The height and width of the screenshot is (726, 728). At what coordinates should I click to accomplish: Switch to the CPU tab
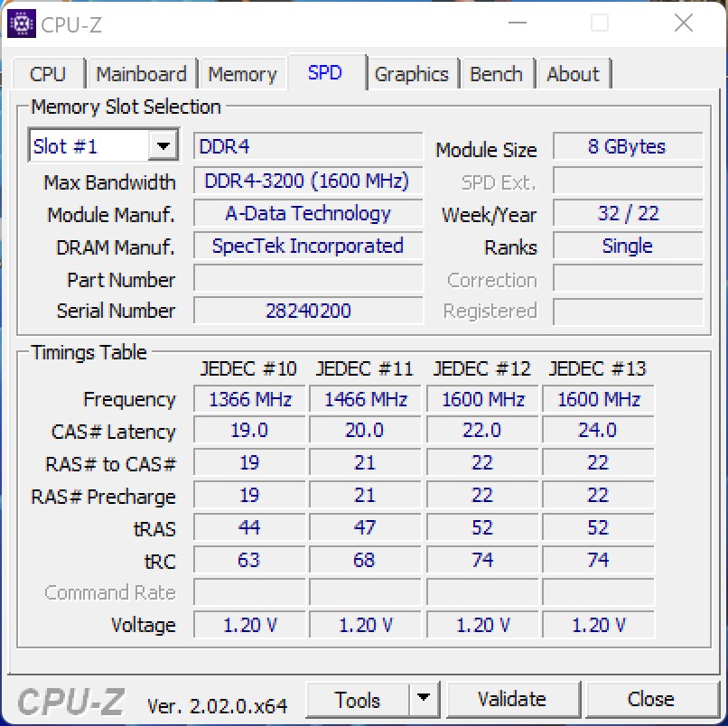48,74
